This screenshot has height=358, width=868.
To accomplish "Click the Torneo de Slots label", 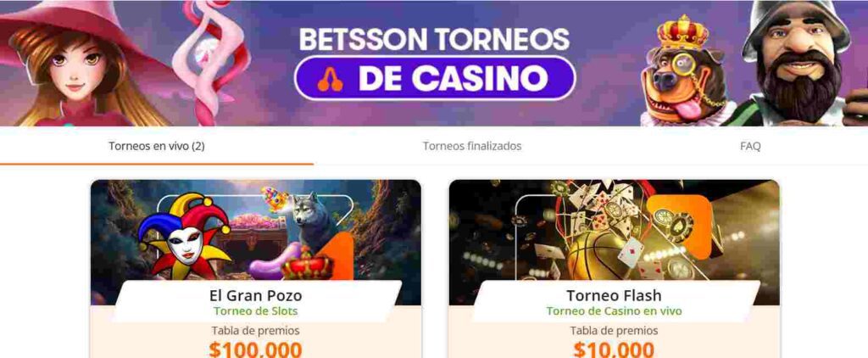I will [256, 311].
